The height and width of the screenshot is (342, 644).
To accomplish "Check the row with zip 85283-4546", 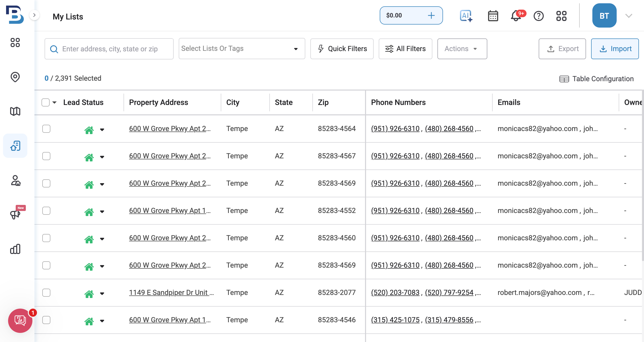I will tap(46, 320).
